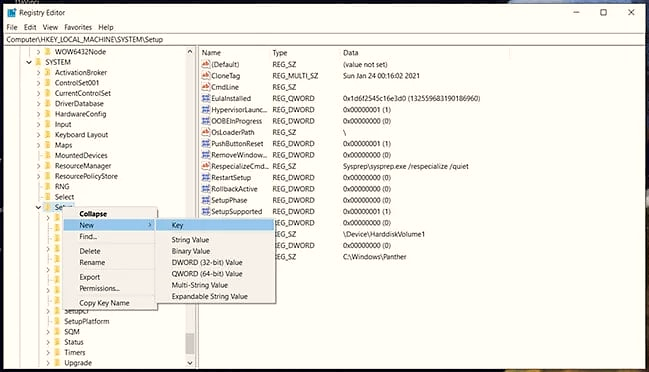The width and height of the screenshot is (649, 372).
Task: Click the RollbackActive DWORD icon
Action: 206,189
